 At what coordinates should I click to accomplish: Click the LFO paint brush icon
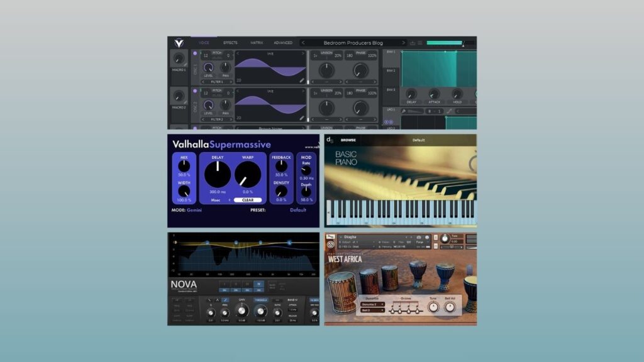pyautogui.click(x=404, y=111)
